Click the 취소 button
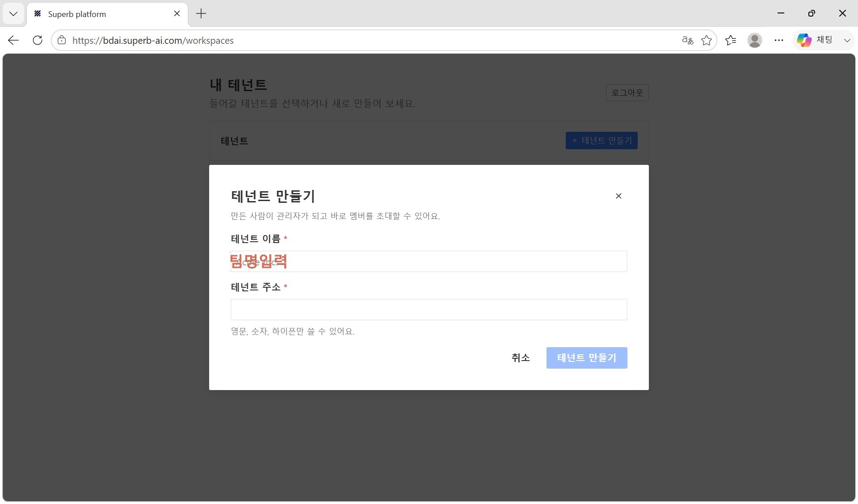This screenshot has width=858, height=504. 521,358
